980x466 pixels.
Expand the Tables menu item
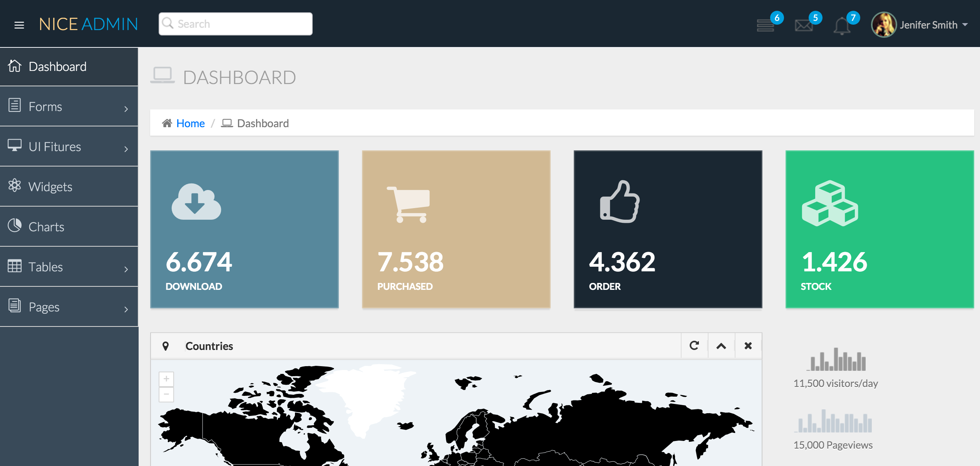tap(69, 266)
